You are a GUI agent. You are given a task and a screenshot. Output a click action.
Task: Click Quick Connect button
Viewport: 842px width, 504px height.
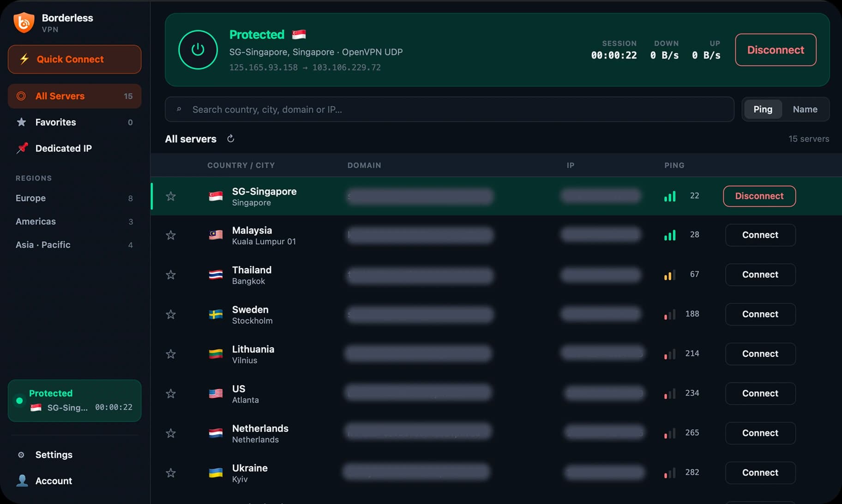[x=75, y=59]
